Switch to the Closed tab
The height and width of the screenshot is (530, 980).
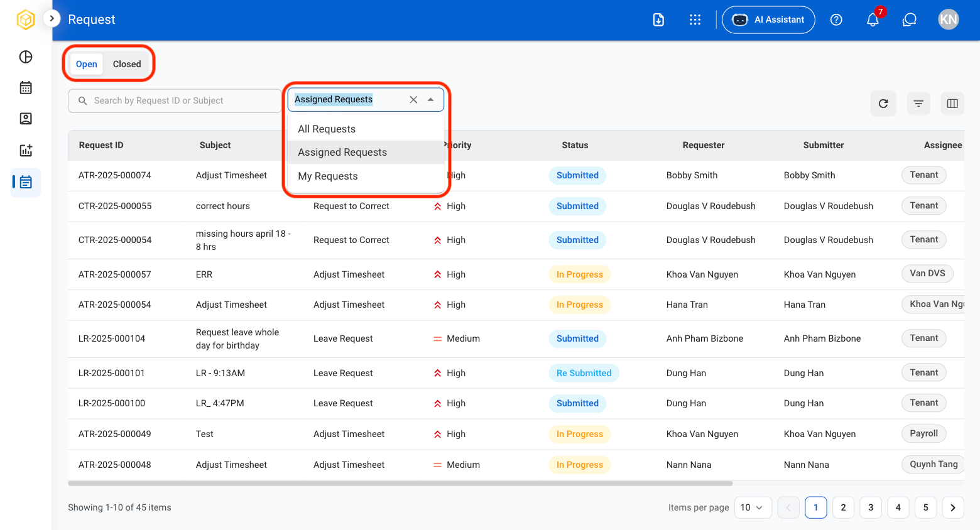point(127,64)
